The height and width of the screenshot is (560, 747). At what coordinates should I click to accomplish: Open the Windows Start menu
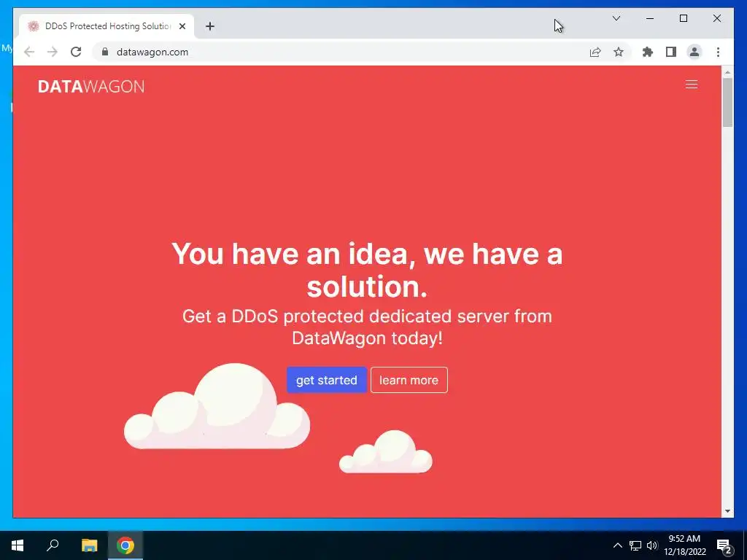[18, 545]
